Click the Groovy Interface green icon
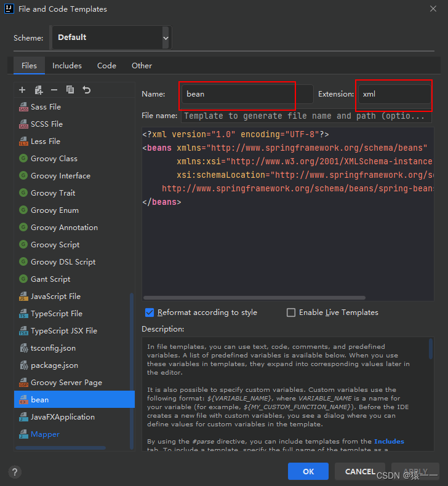This screenshot has width=448, height=486. pyautogui.click(x=23, y=176)
